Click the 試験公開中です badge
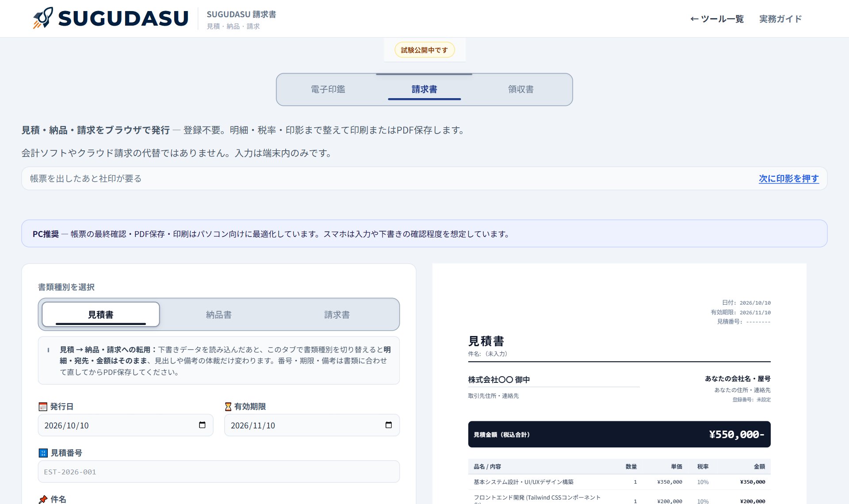 click(x=424, y=50)
